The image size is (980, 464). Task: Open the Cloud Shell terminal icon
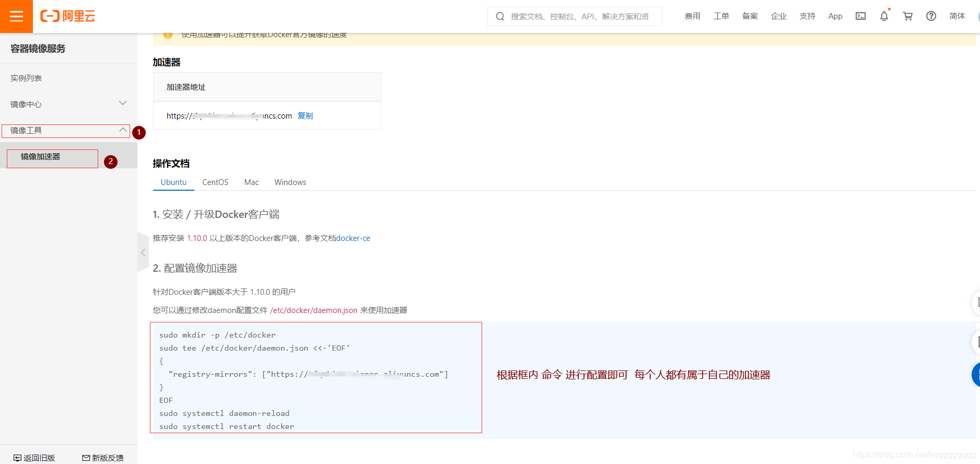pos(860,16)
